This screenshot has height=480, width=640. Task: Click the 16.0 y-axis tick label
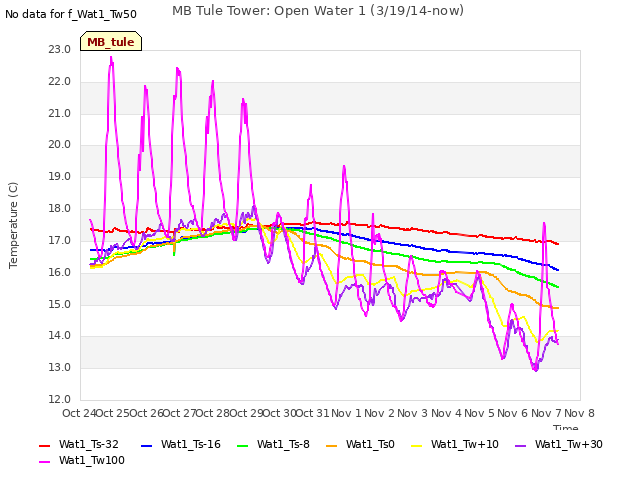click(60, 272)
